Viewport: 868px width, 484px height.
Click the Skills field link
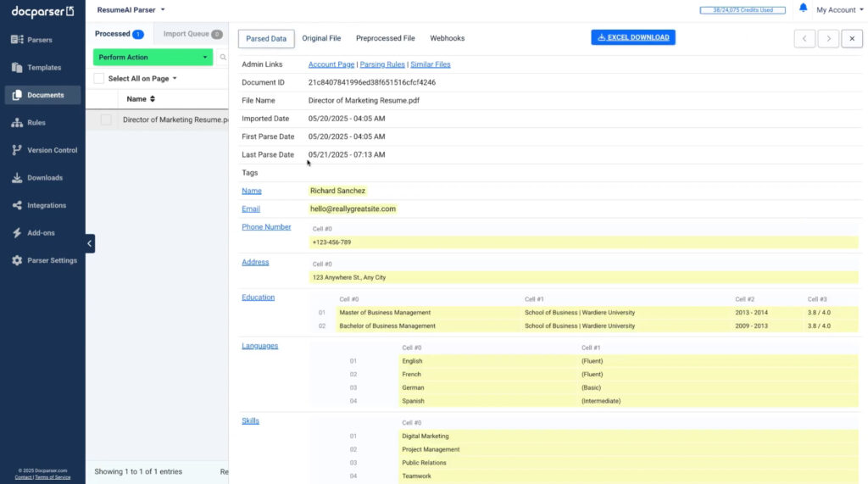click(x=250, y=421)
